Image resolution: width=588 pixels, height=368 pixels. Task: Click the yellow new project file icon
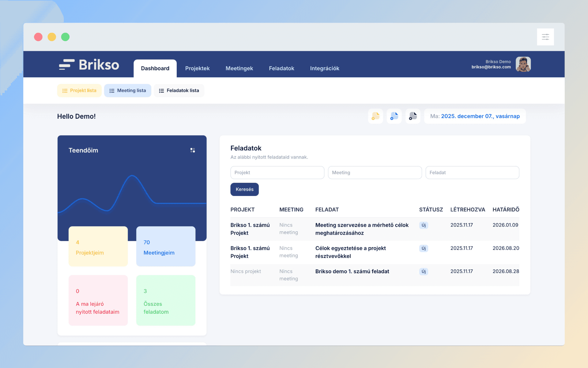click(x=375, y=116)
